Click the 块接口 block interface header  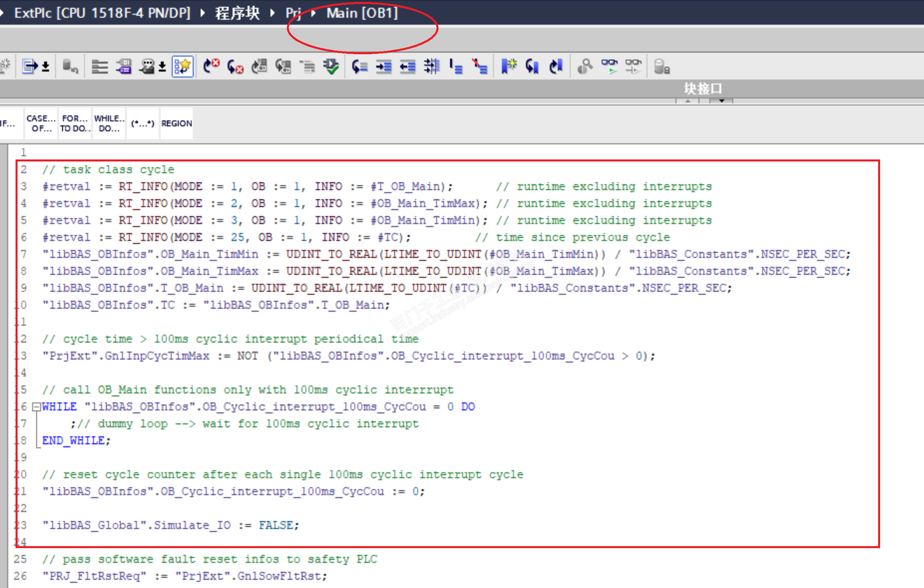click(x=703, y=88)
